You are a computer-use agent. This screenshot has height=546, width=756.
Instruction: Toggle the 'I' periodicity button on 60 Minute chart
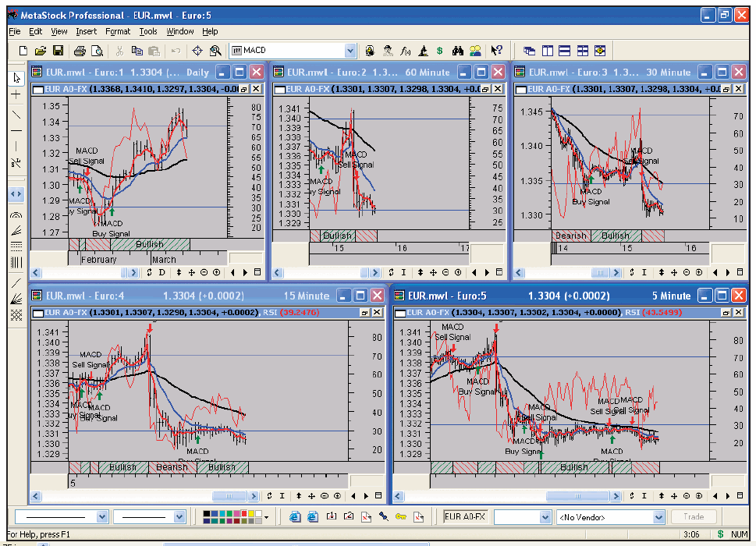(x=403, y=273)
